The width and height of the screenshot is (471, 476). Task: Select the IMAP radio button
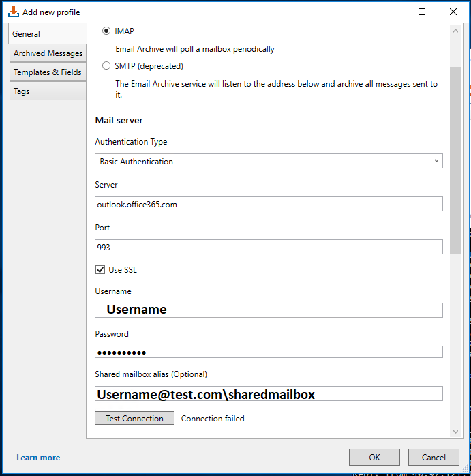point(106,31)
